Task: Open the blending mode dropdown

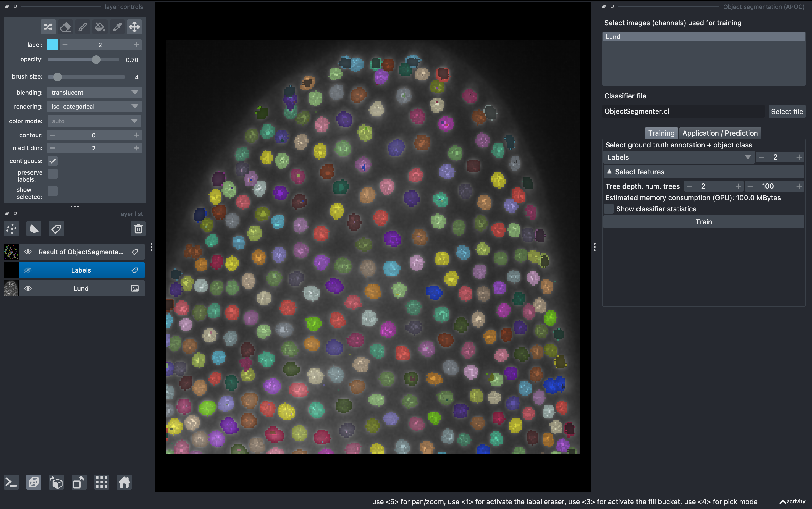Action: [94, 93]
